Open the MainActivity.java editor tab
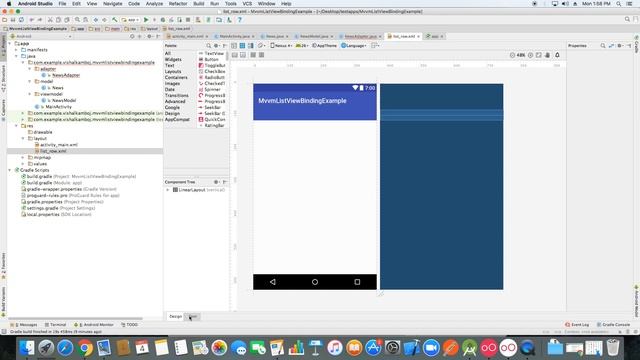Image resolution: width=640 pixels, height=360 pixels. [235, 36]
